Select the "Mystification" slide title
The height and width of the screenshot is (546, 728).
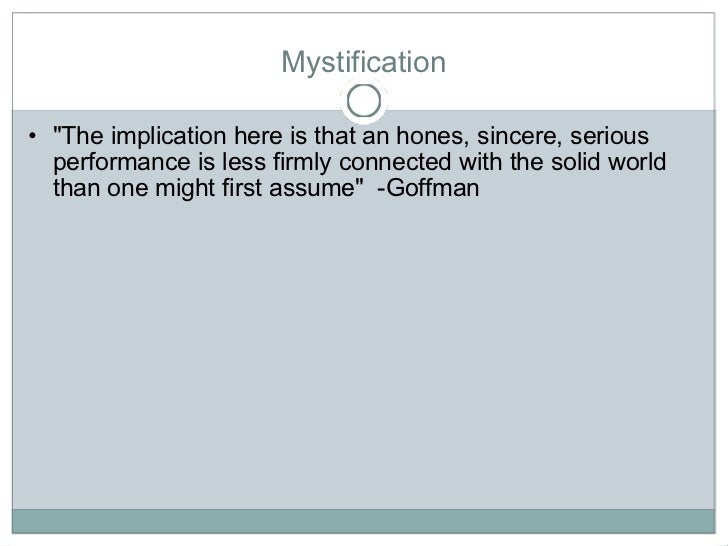363,64
